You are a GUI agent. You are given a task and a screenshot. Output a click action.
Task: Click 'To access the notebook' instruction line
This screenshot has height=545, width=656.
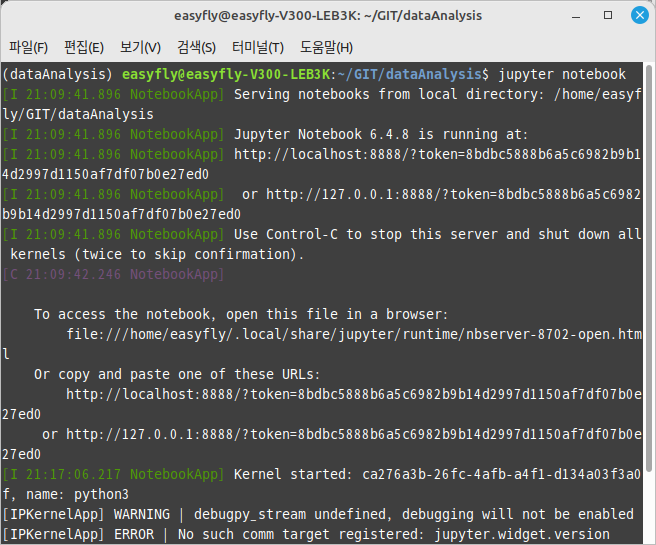241,315
